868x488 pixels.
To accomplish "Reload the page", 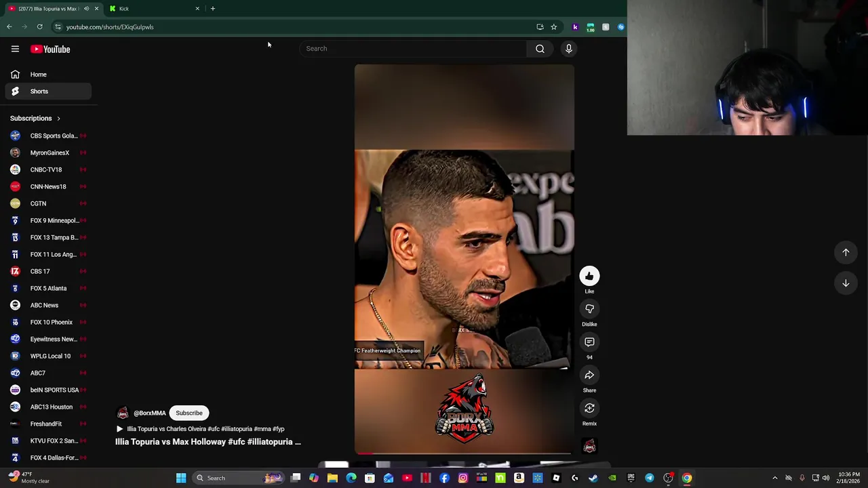I will [39, 27].
